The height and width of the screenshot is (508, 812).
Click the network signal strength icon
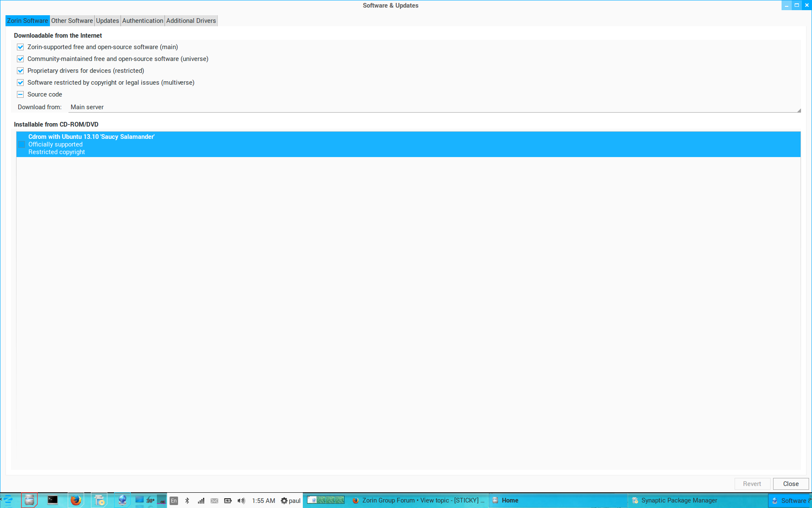pos(201,501)
